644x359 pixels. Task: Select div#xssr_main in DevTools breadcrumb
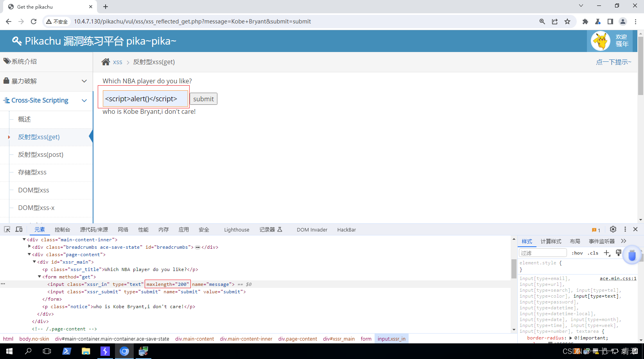pyautogui.click(x=339, y=339)
